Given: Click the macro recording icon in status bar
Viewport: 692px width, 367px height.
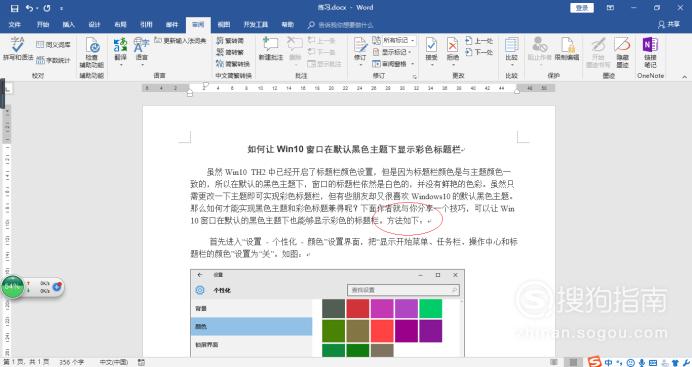Looking at the screenshot, I should pos(141,362).
